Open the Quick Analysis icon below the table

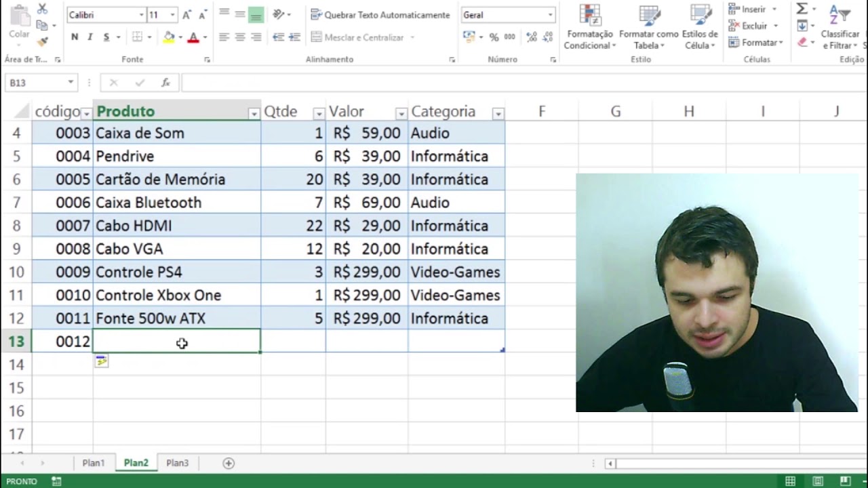[x=101, y=362]
